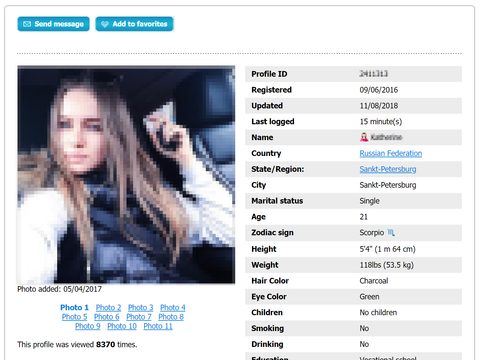Viewport: 480px width, 360px height.
Task: Click the Drinking value No
Action: point(364,344)
